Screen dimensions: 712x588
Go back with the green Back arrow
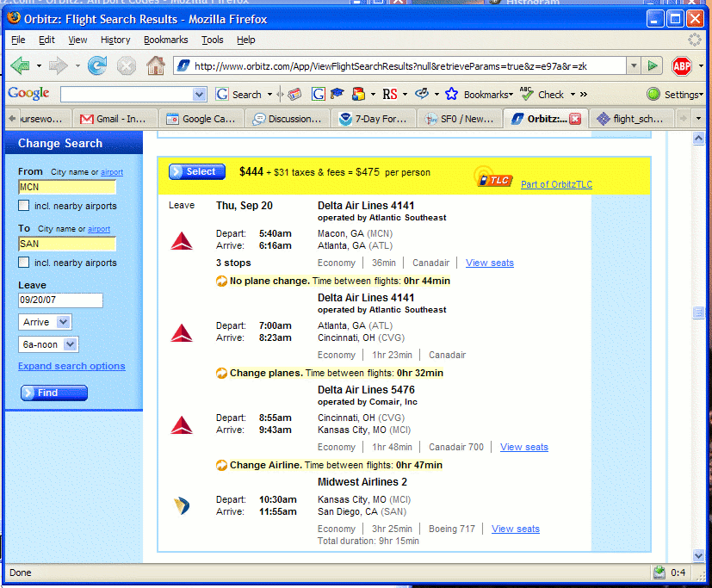coord(20,65)
